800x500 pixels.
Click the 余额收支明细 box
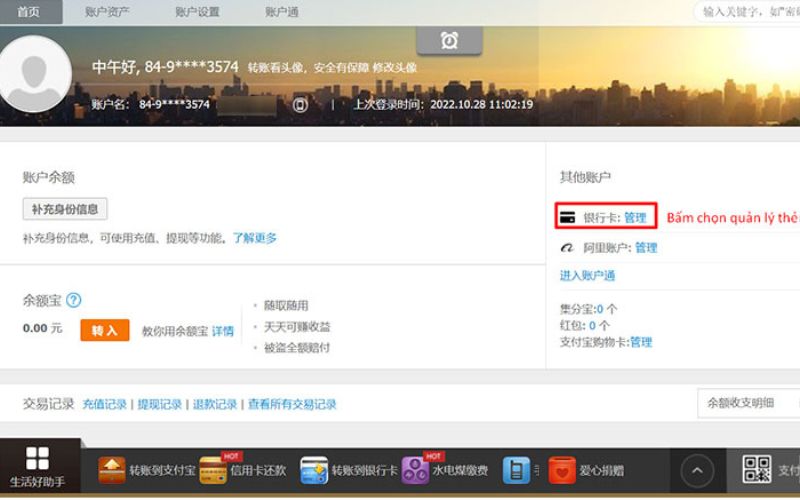(748, 403)
